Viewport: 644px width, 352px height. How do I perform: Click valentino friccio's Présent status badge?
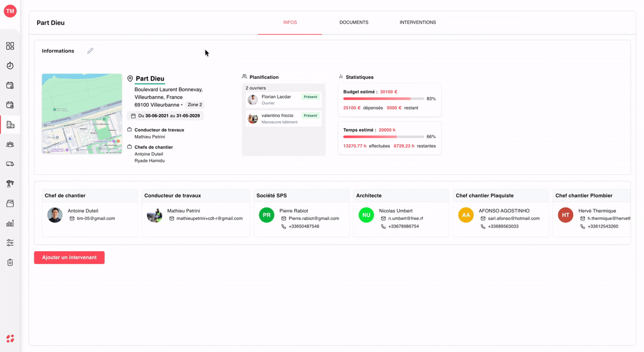[x=310, y=116]
